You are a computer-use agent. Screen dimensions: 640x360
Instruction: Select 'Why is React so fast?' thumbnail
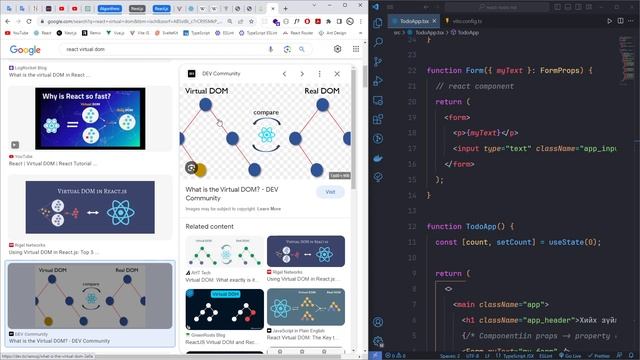pyautogui.click(x=90, y=118)
